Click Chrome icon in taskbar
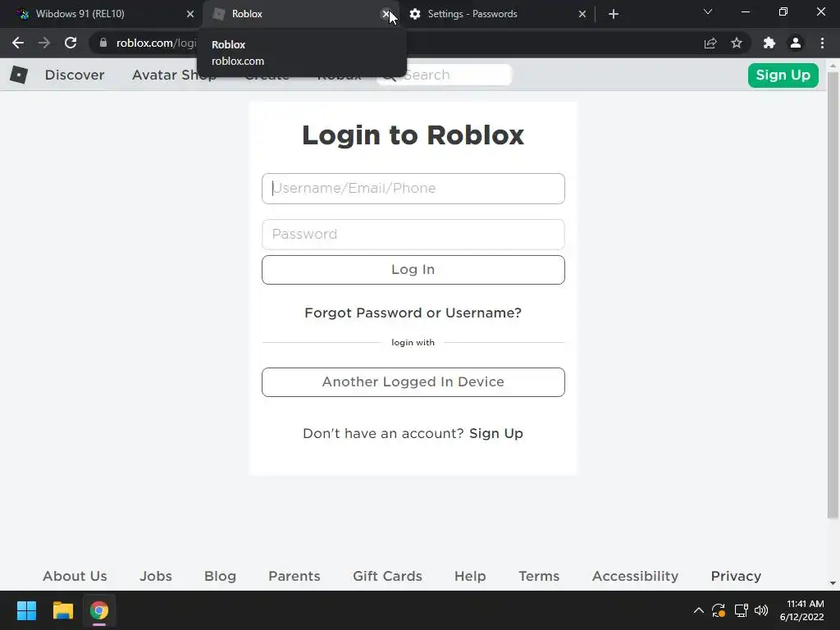 tap(99, 610)
